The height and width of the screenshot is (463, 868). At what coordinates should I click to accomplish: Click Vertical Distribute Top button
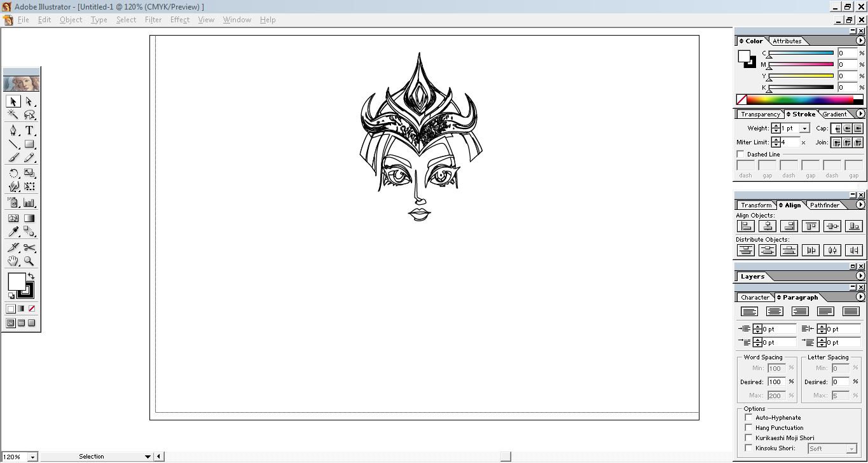point(746,250)
